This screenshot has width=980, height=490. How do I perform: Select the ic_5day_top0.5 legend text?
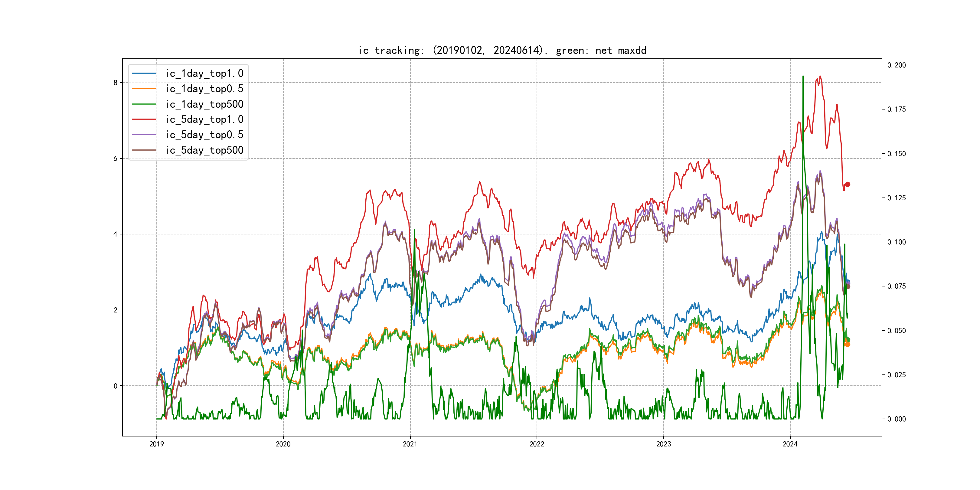click(204, 135)
